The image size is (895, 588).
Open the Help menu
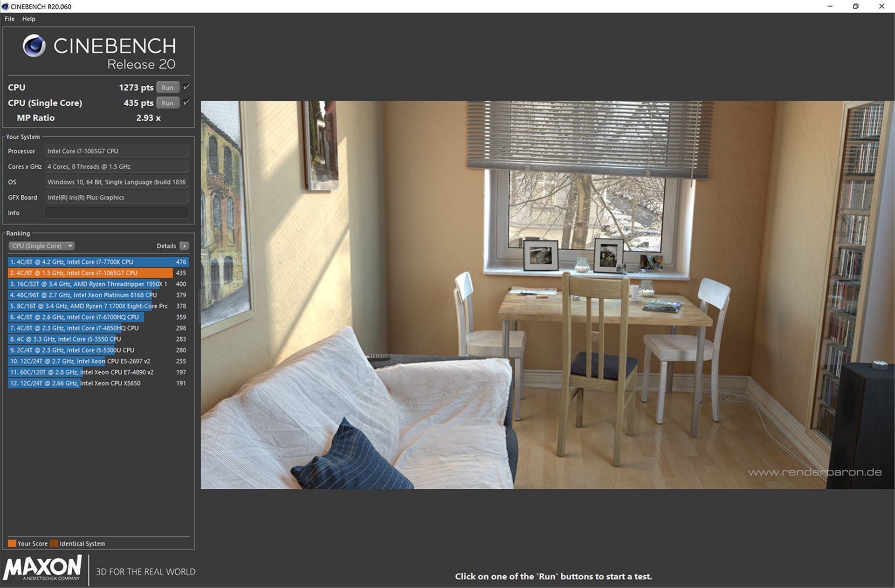tap(28, 19)
